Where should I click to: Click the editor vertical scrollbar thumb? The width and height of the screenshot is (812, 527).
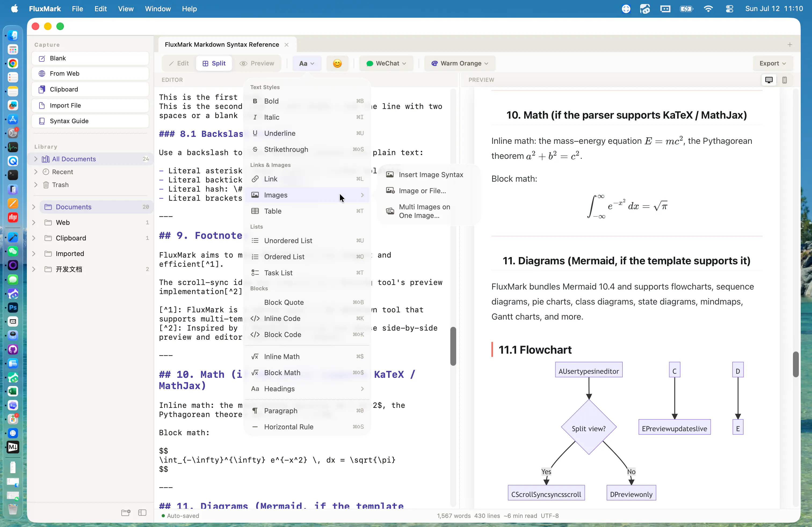(453, 346)
